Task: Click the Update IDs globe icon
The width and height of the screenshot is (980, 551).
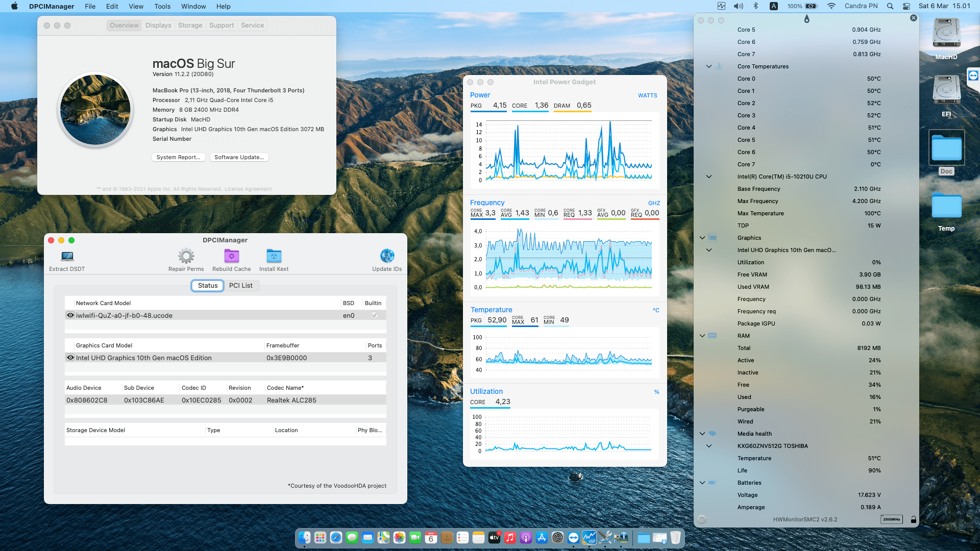Action: pos(387,256)
